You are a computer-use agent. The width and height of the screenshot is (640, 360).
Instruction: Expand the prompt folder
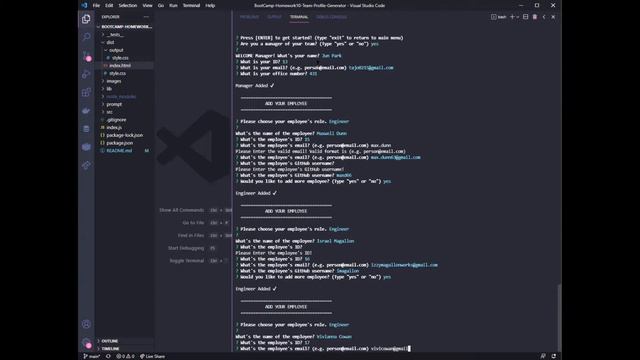114,104
